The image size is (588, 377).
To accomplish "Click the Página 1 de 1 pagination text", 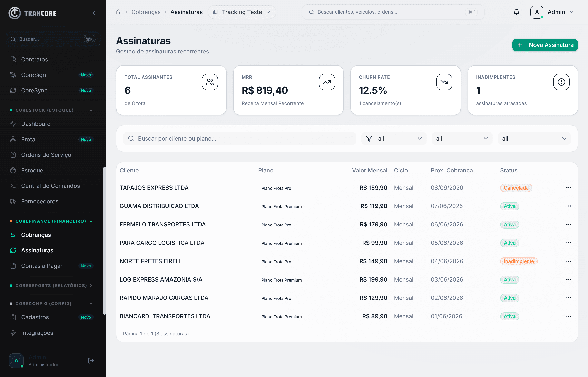I will [x=156, y=334].
